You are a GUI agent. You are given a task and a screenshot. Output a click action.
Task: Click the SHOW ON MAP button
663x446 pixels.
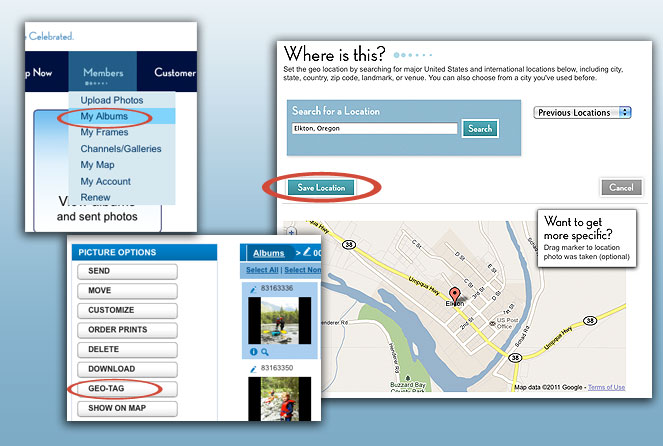[127, 408]
